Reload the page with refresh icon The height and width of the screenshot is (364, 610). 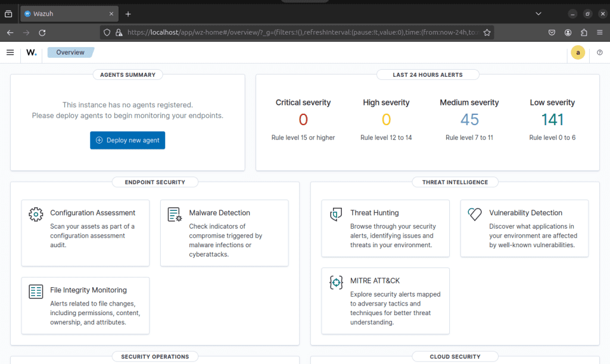[x=42, y=33]
